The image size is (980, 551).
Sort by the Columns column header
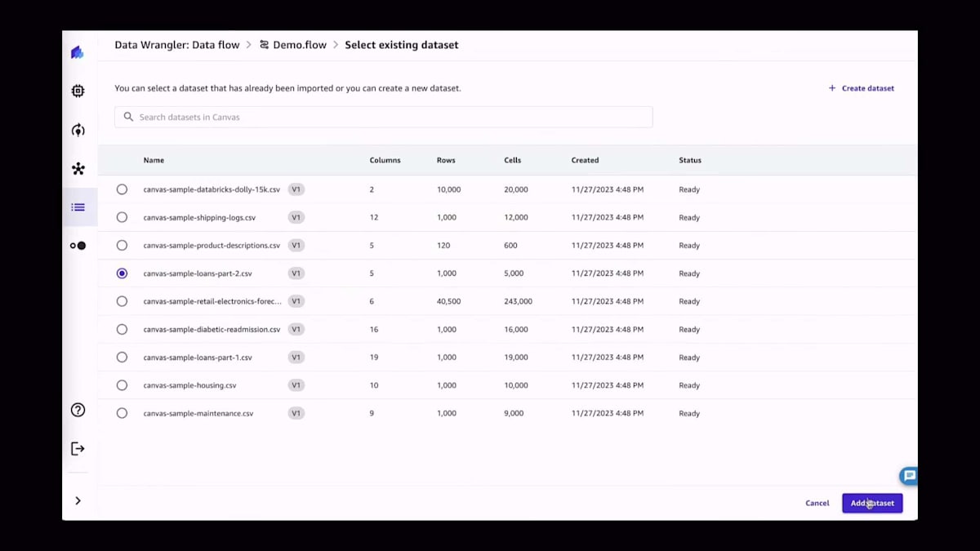385,160
